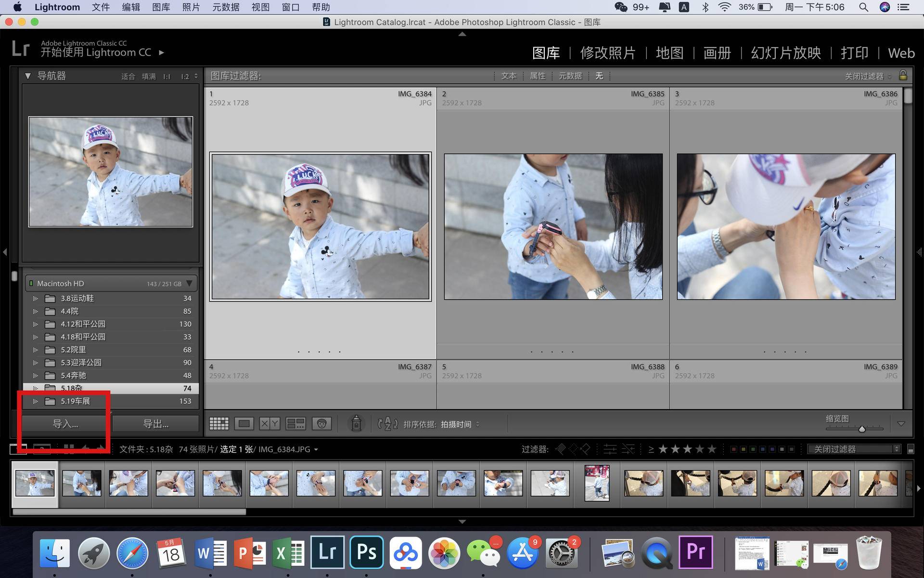Toggle first flag status filter
The image size is (924, 578).
[561, 449]
